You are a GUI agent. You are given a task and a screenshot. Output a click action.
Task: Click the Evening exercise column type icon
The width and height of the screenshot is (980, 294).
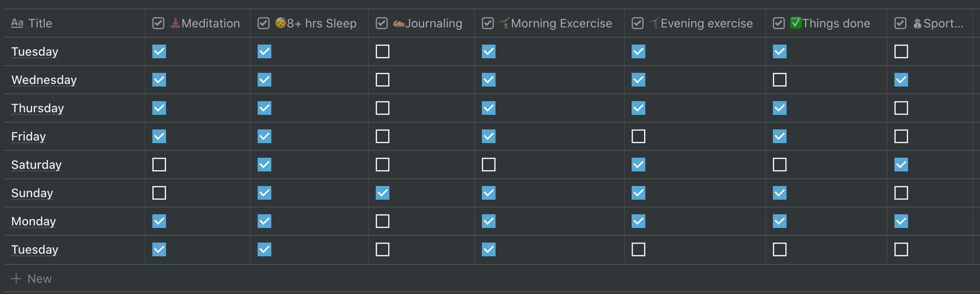click(x=638, y=23)
